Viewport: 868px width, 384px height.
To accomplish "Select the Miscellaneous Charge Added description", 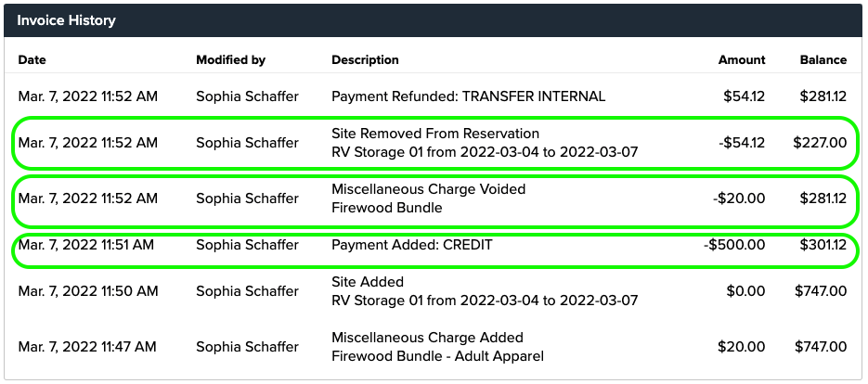I will 427,338.
